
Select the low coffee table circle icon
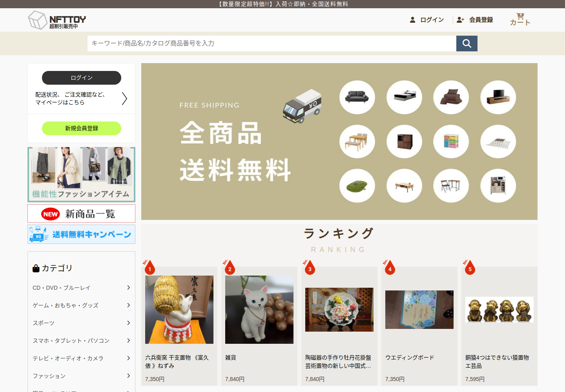[x=404, y=186]
